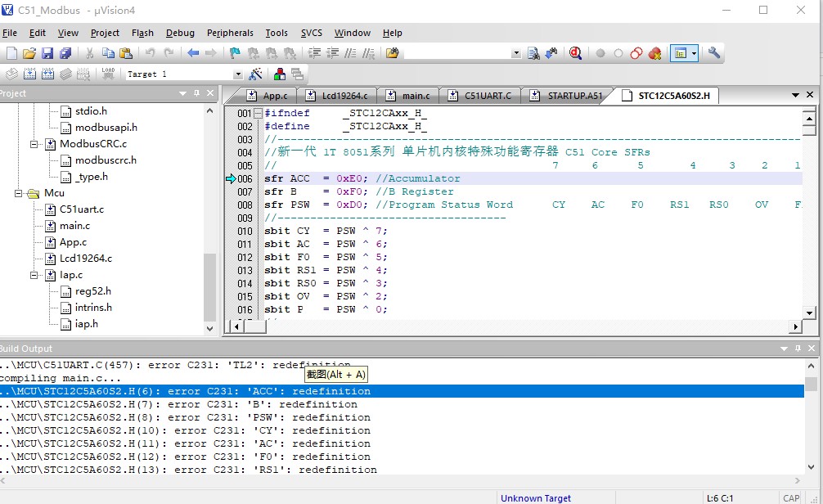823x504 pixels.
Task: Open the Project menu
Action: tap(105, 33)
